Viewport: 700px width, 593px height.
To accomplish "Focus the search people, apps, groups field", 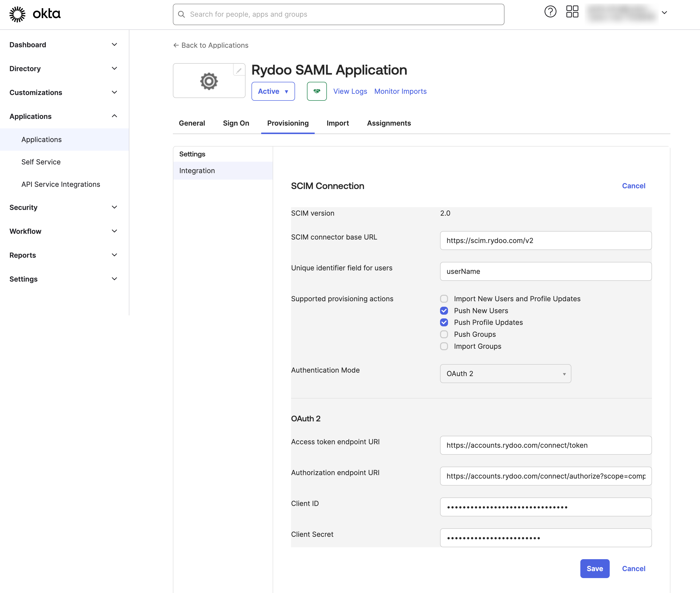I will 338,14.
